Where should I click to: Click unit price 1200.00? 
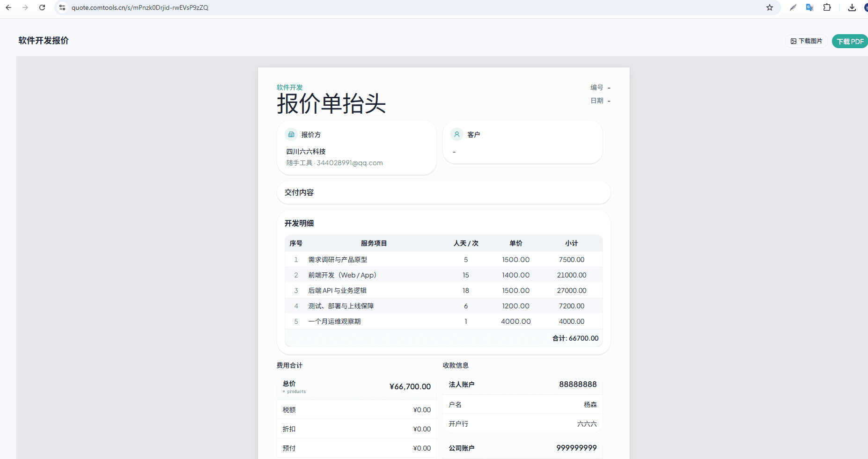click(x=516, y=306)
